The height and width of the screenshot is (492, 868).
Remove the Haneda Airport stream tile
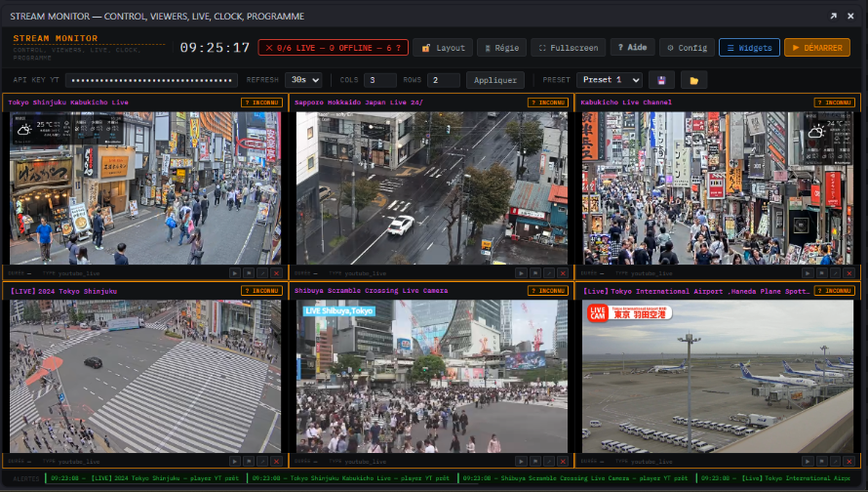click(x=849, y=461)
